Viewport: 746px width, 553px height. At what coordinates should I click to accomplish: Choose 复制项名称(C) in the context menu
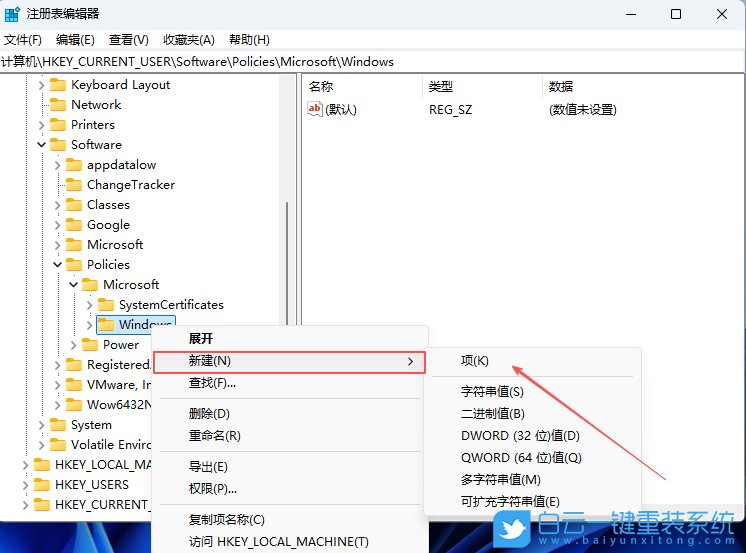[x=290, y=520]
